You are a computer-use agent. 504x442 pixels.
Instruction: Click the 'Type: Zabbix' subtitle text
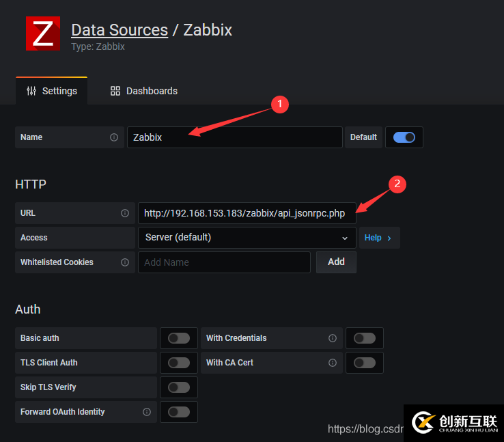pos(98,46)
